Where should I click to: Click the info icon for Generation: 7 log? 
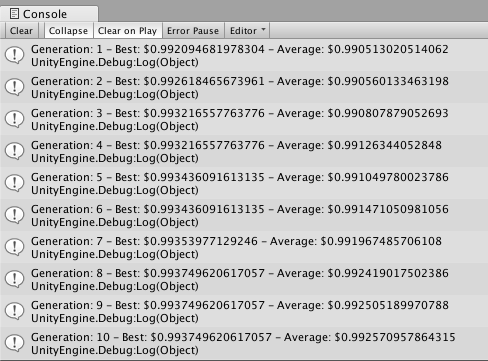tap(15, 247)
